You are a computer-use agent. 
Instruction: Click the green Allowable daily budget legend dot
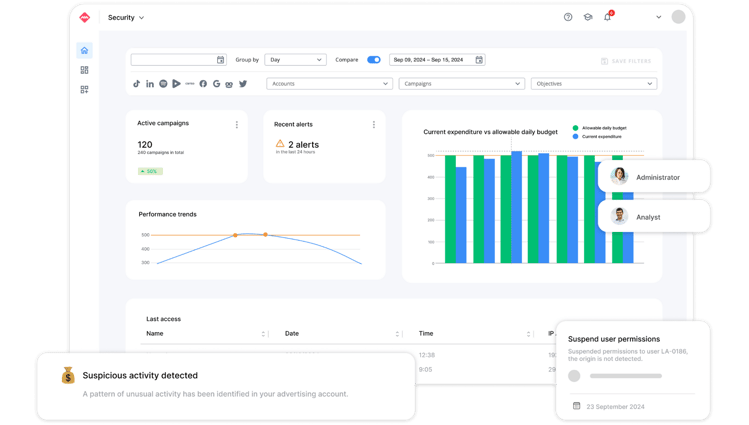click(575, 128)
